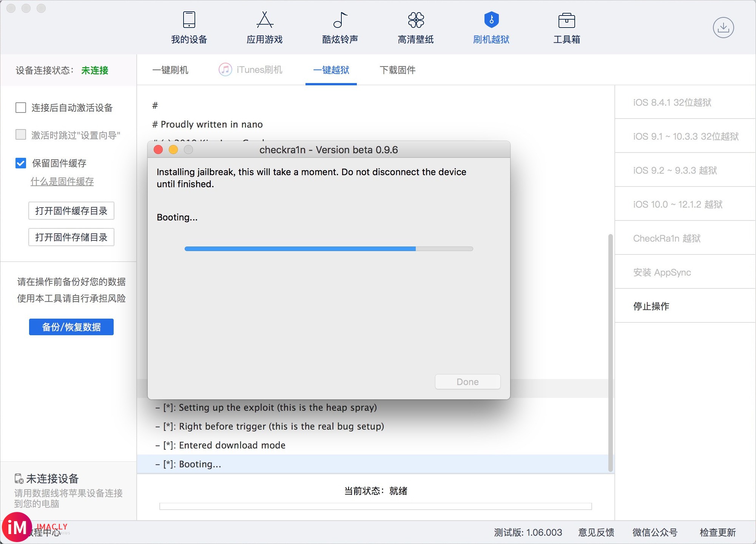Click 检查更新 to check updates
Image resolution: width=756 pixels, height=544 pixels.
coord(717,532)
